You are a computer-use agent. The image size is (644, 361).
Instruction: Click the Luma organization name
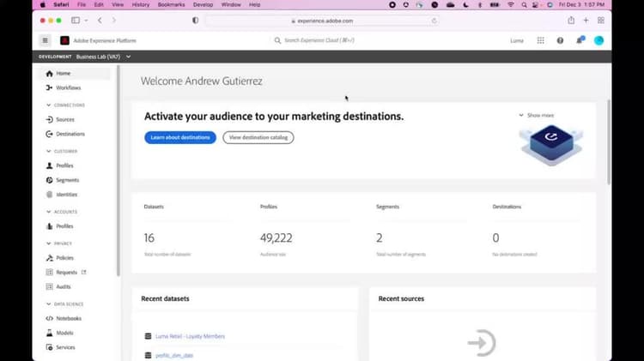pos(517,40)
